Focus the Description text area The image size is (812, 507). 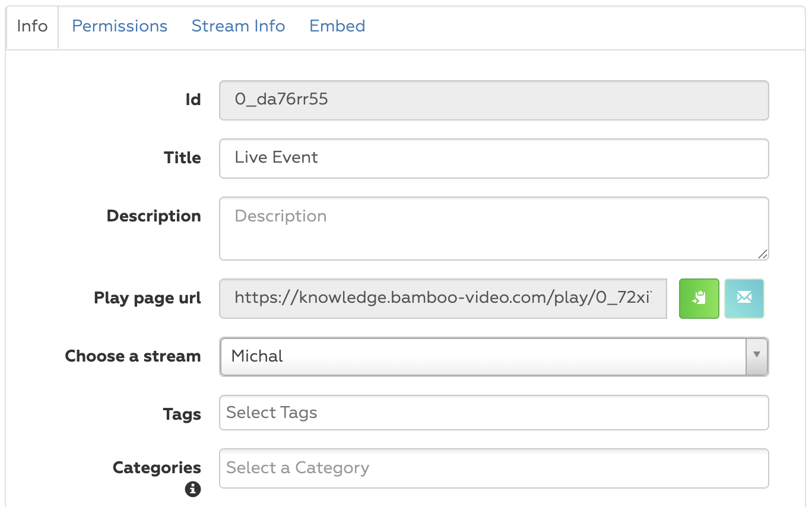click(493, 229)
